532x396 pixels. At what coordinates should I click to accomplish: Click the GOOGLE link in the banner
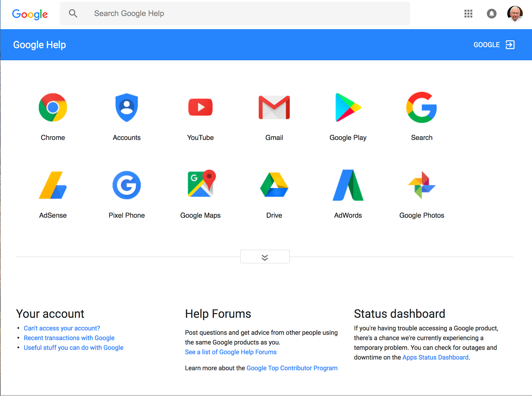[486, 45]
